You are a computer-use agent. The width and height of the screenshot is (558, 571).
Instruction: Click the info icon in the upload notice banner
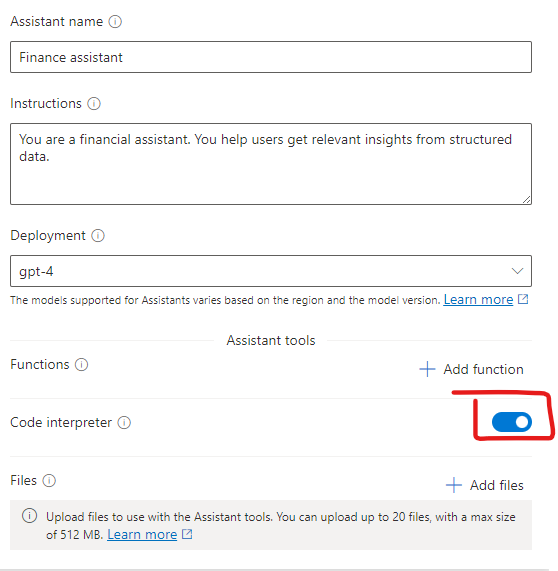pyautogui.click(x=30, y=516)
